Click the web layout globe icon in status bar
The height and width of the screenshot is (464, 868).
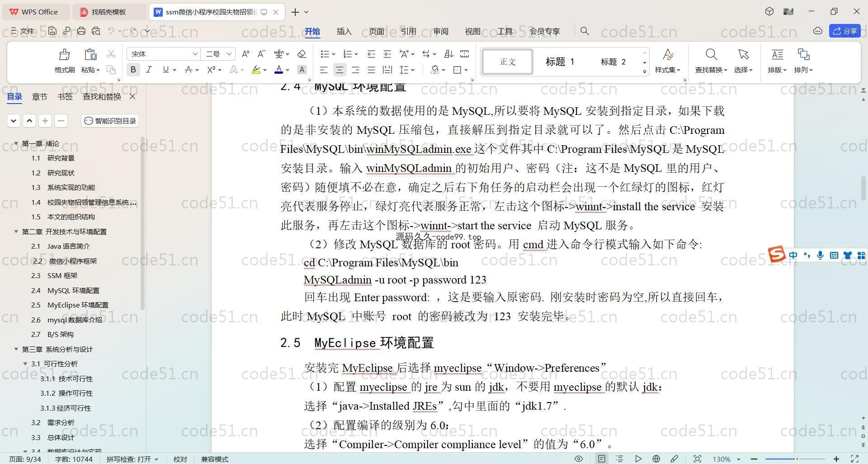click(656, 459)
